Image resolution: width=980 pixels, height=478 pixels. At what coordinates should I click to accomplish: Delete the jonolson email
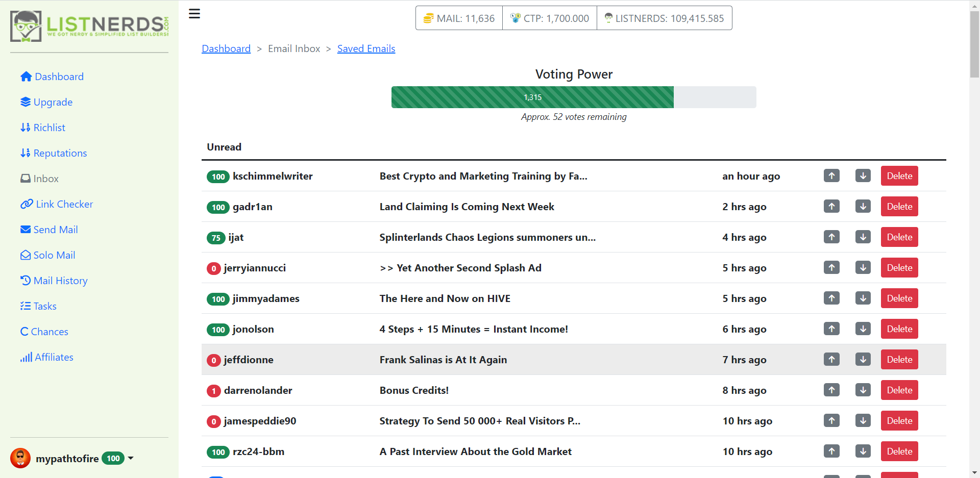pos(899,329)
